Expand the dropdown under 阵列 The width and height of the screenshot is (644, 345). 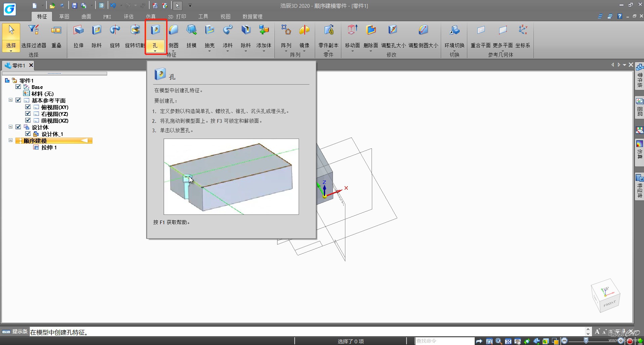pyautogui.click(x=286, y=51)
